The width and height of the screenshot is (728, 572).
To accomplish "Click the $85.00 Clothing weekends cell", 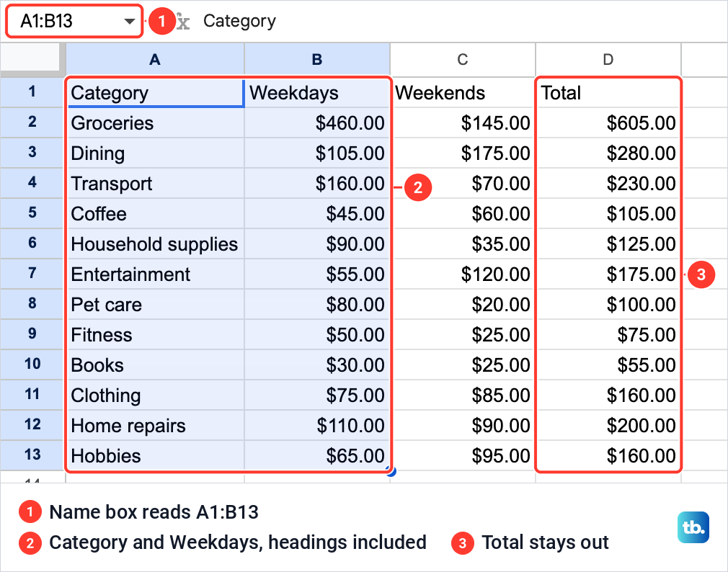I will [463, 396].
